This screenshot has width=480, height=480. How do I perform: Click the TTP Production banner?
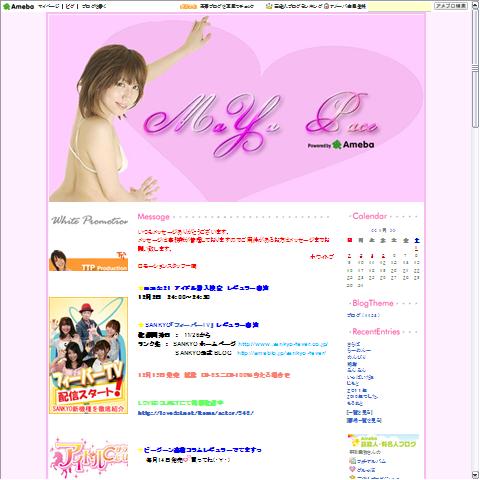tap(88, 260)
